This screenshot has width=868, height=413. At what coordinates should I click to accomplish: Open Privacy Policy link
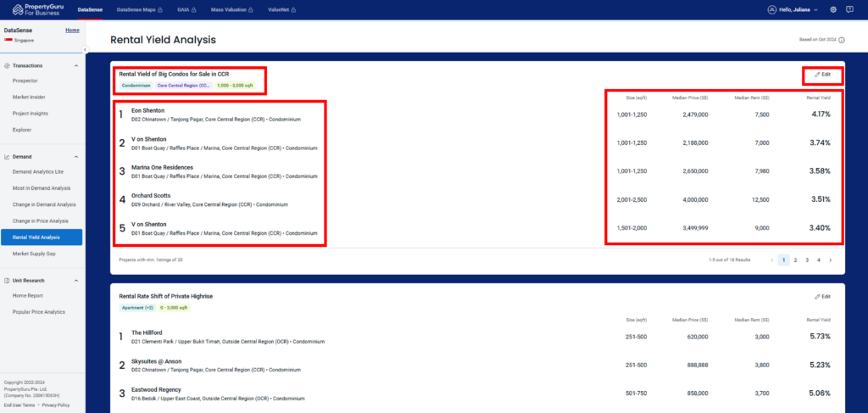tap(56, 405)
